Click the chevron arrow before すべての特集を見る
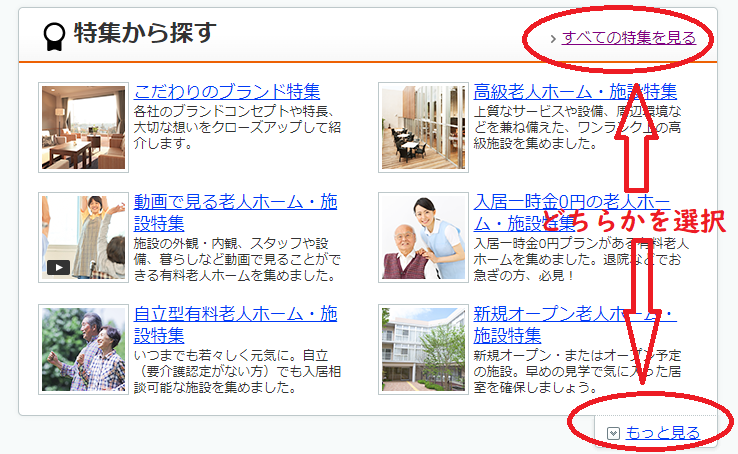 pyautogui.click(x=553, y=39)
